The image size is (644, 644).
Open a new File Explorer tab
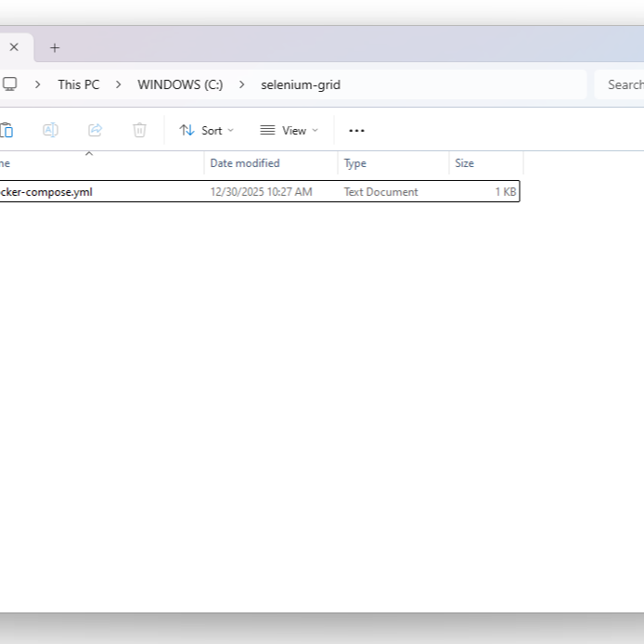pos(55,47)
